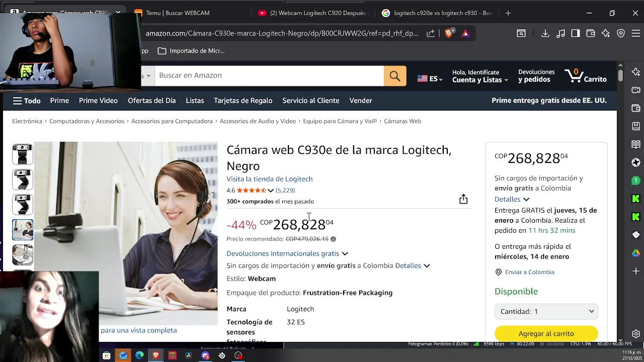Screen dimensions: 644x362
Task: Click the Brave VPN shield icon
Action: coord(621,33)
